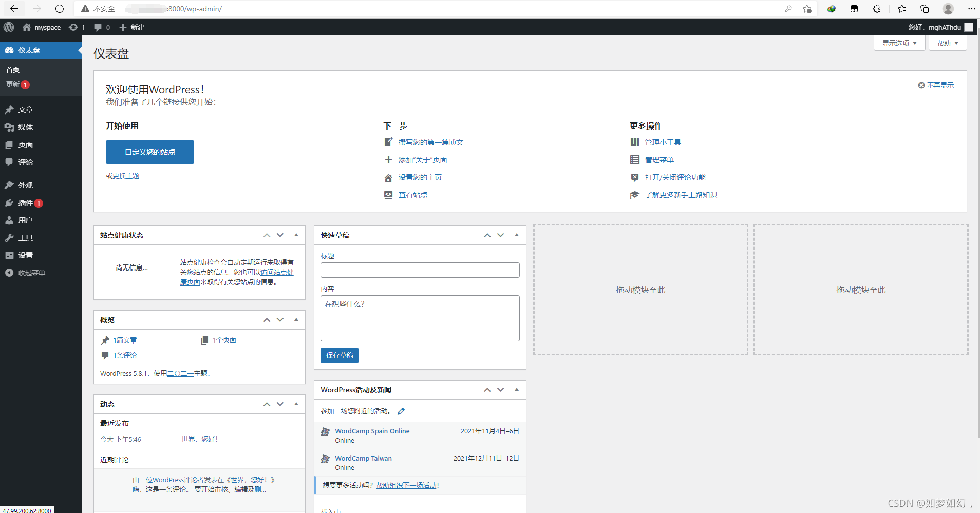Open the myspace site home icon
The width and height of the screenshot is (980, 513).
coord(27,27)
